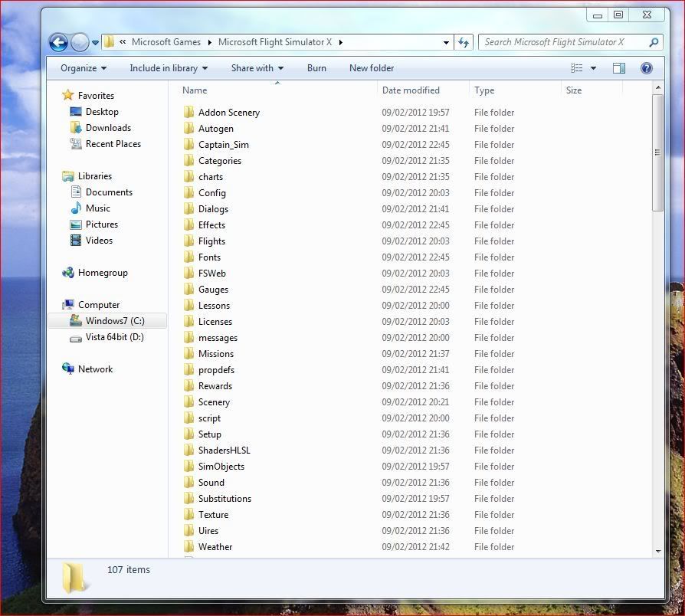Open Help via the question mark icon

click(647, 68)
